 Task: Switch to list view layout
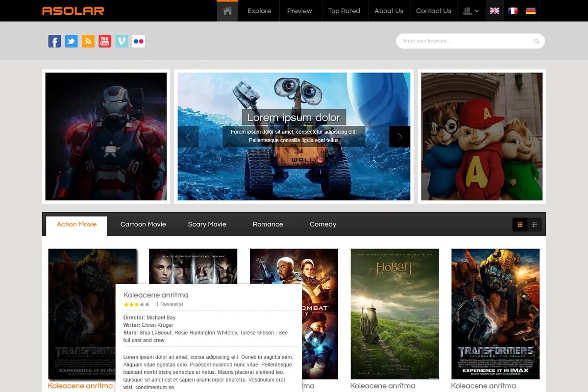pos(535,224)
